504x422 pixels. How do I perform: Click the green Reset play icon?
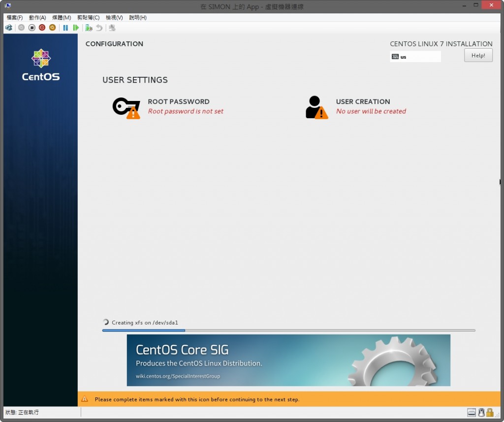[76, 28]
